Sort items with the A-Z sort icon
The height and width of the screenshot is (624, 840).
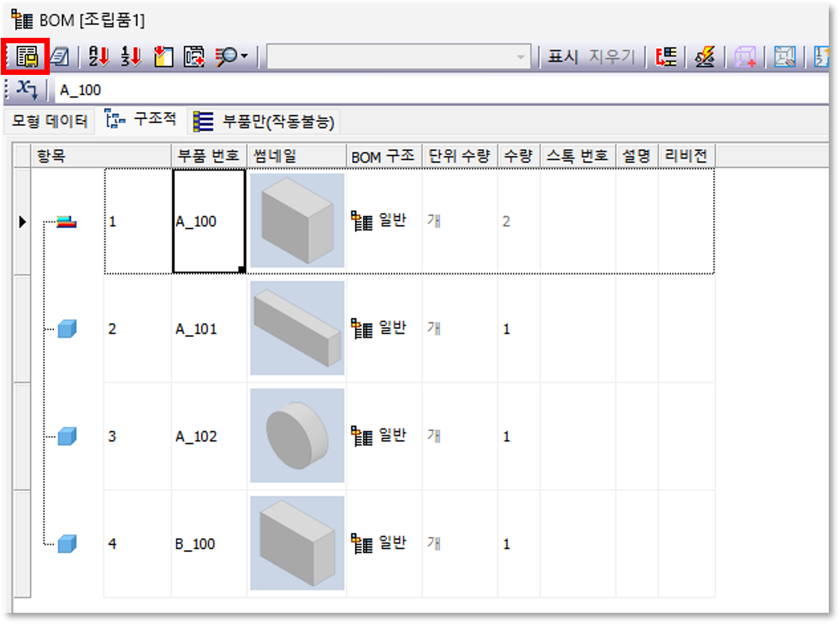(x=99, y=56)
